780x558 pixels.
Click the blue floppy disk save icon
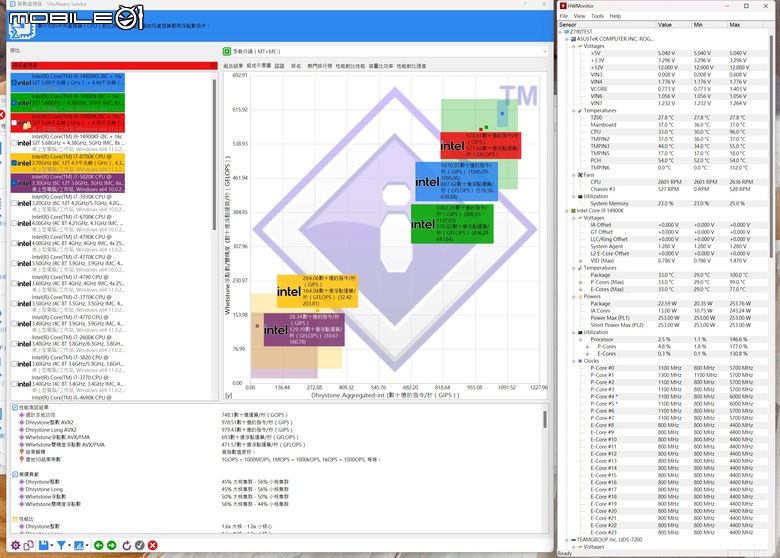43,546
